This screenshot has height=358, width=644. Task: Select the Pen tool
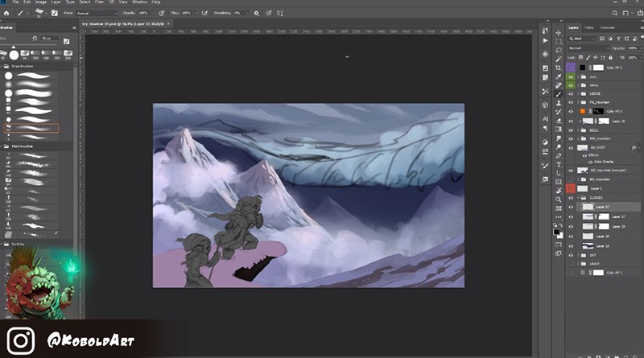point(559,156)
